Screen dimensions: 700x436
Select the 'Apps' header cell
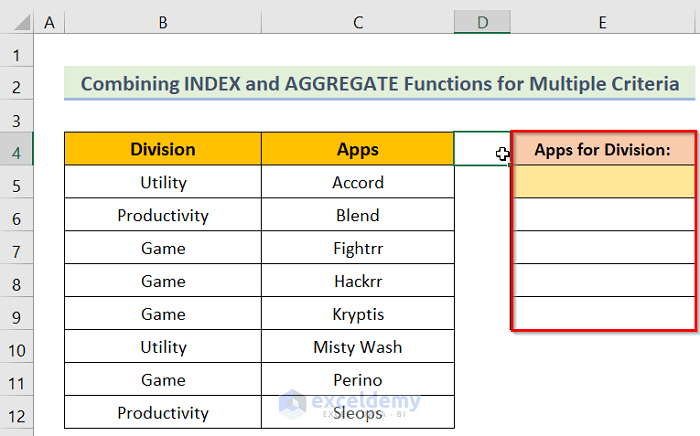click(358, 149)
